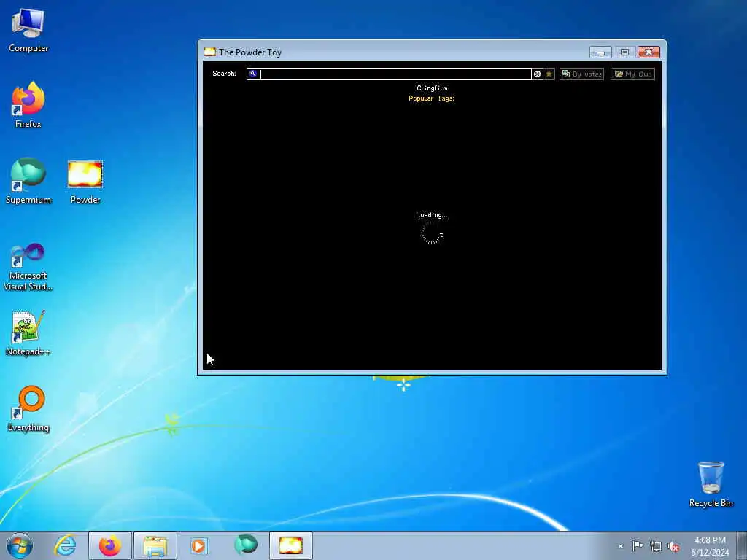The image size is (747, 560).
Task: Select the Notepad++ desktop shortcut
Action: 28,332
